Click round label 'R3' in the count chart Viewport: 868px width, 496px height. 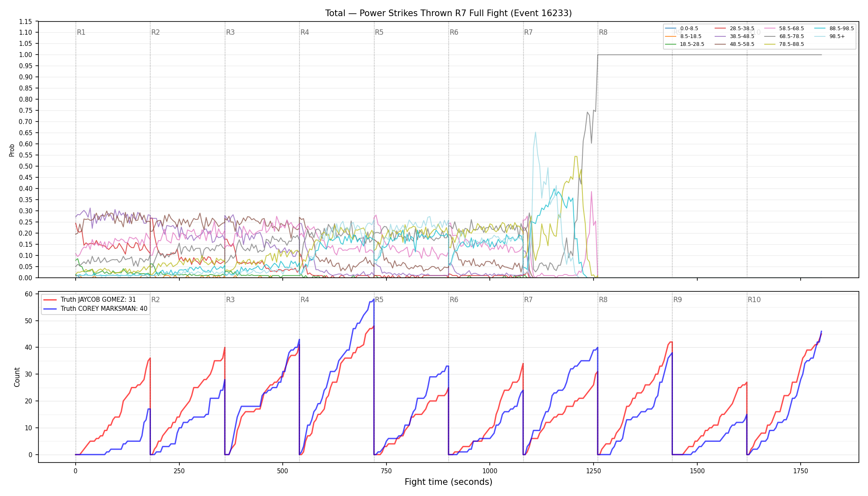point(230,300)
